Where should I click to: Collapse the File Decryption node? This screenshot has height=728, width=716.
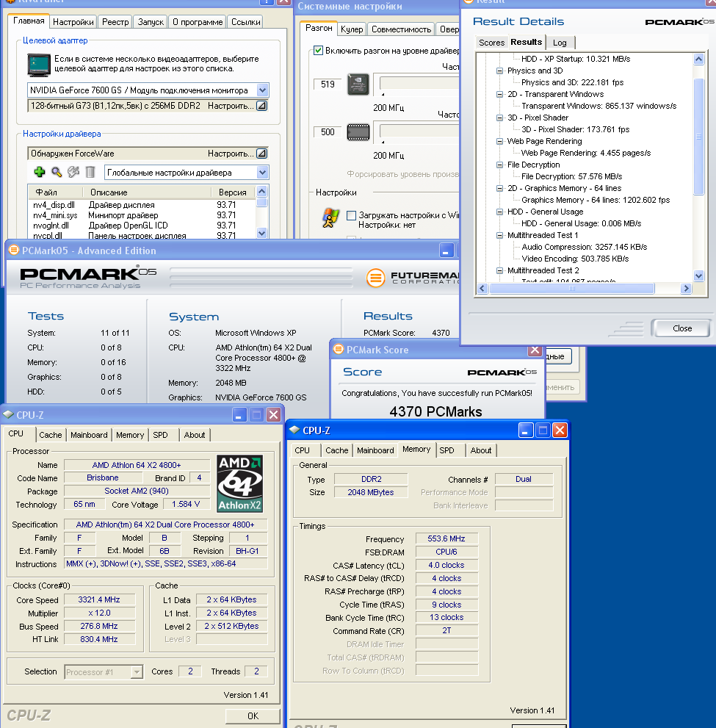click(500, 165)
